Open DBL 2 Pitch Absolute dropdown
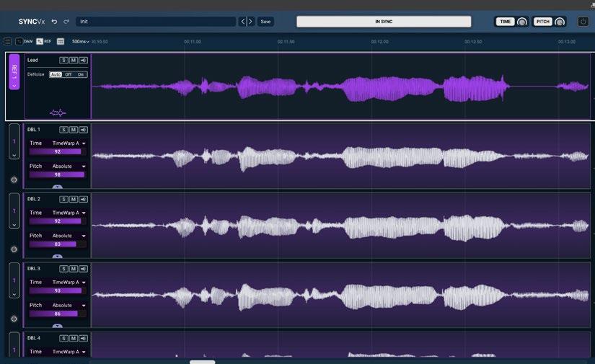Viewport: 595px width, 364px height. click(x=69, y=236)
